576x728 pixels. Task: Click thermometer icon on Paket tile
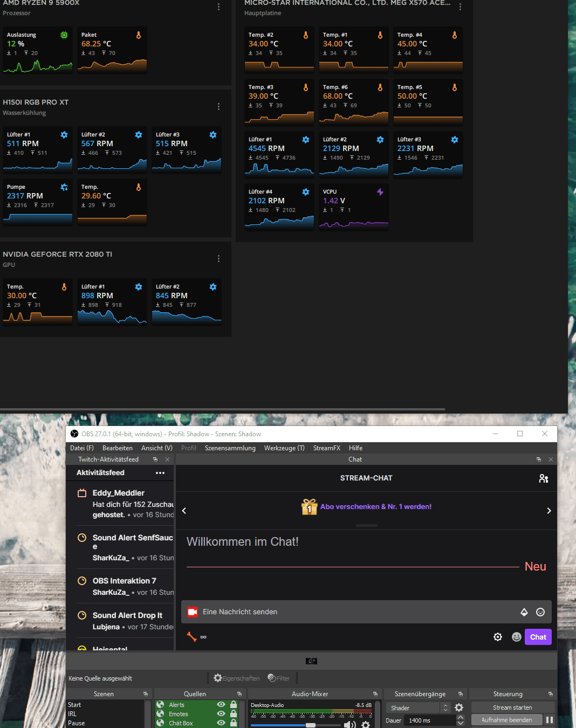click(x=139, y=35)
